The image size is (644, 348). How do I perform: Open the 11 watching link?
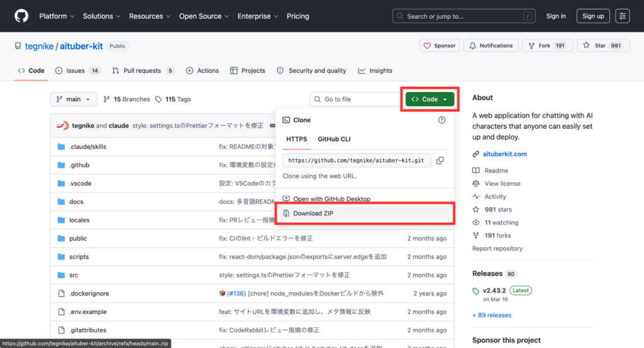(x=501, y=222)
